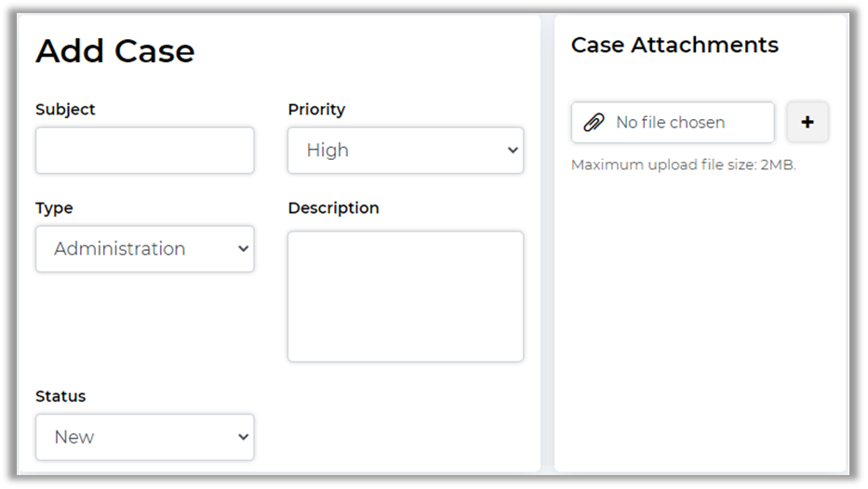Click the Status field label
868x489 pixels.
pyautogui.click(x=60, y=396)
